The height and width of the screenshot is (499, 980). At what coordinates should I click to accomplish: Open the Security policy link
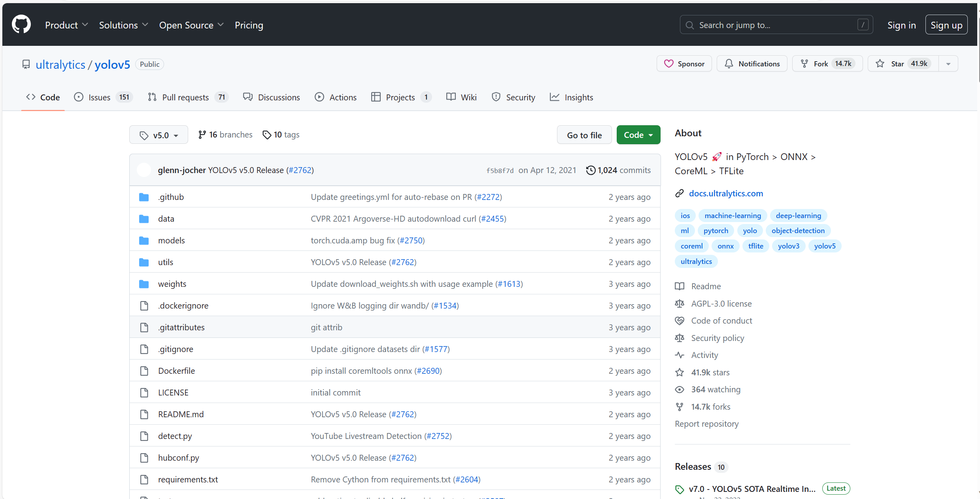click(x=718, y=338)
